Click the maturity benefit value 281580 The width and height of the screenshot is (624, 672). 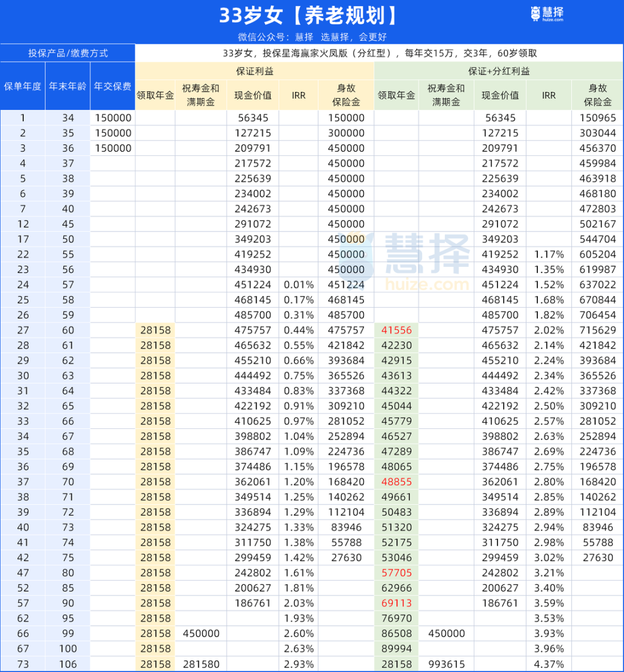tap(201, 664)
